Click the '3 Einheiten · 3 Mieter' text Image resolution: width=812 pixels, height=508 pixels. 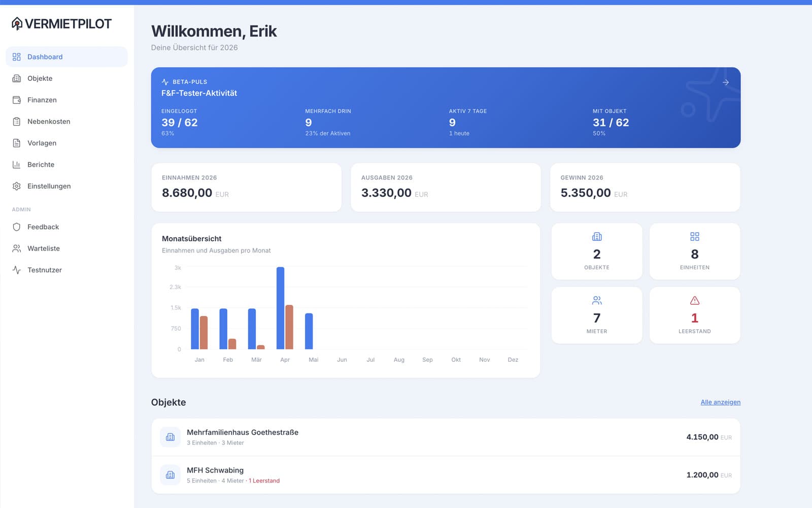pos(215,443)
